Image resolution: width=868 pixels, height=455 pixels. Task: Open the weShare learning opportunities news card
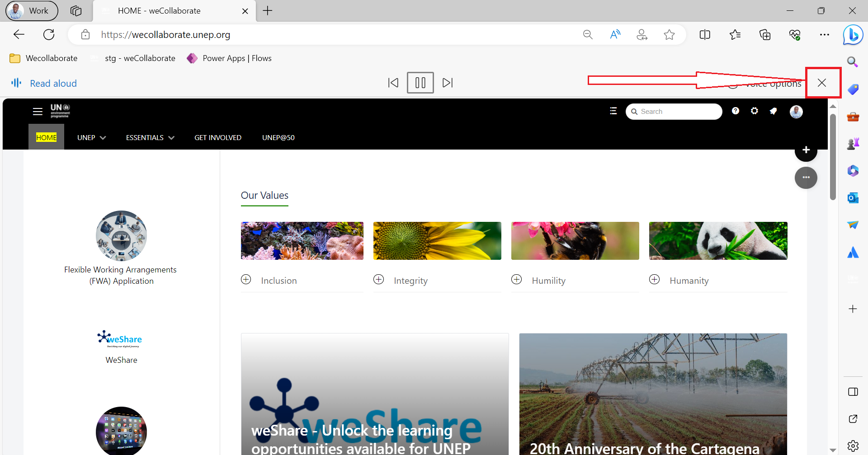375,394
